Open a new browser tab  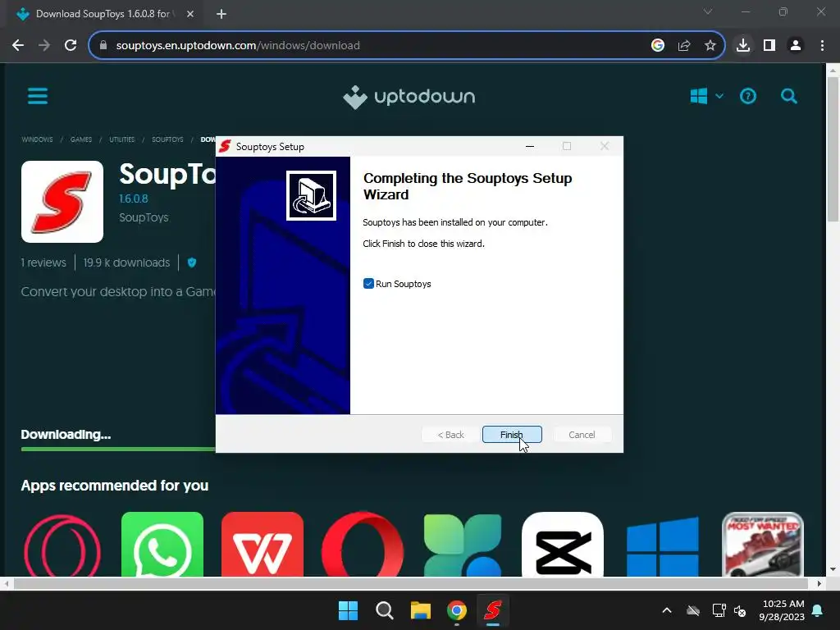tap(221, 14)
